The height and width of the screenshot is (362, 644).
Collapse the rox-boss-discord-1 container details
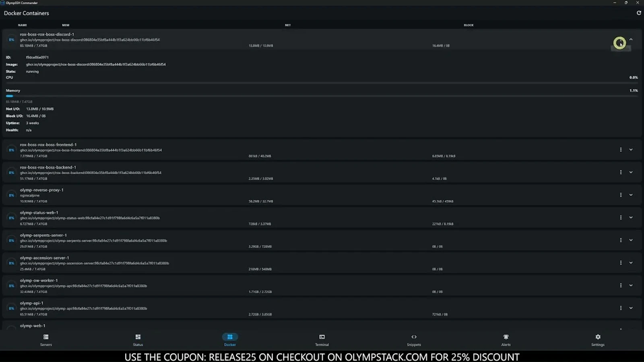point(631,39)
